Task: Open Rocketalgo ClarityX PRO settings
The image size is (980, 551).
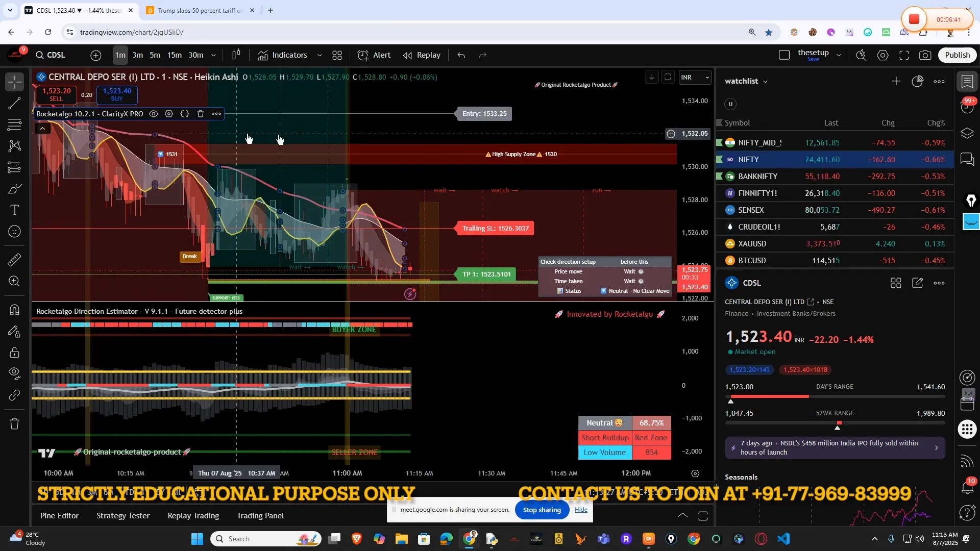Action: tap(169, 114)
